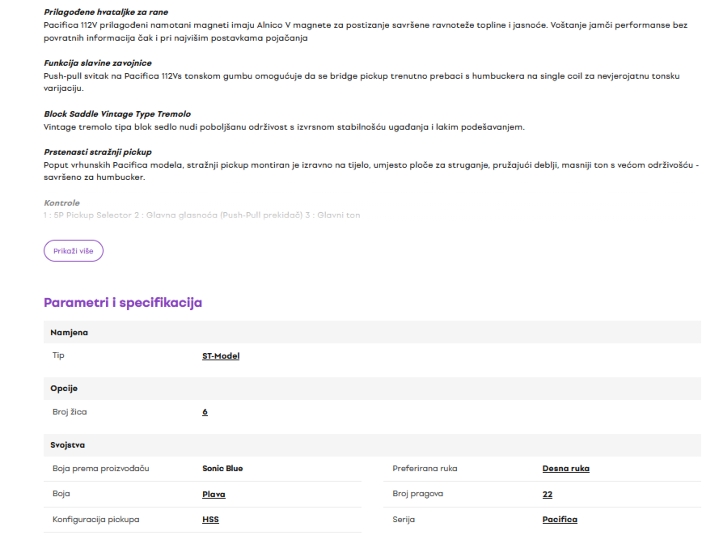
Task: Open the Desna ruka link
Action: (x=566, y=468)
